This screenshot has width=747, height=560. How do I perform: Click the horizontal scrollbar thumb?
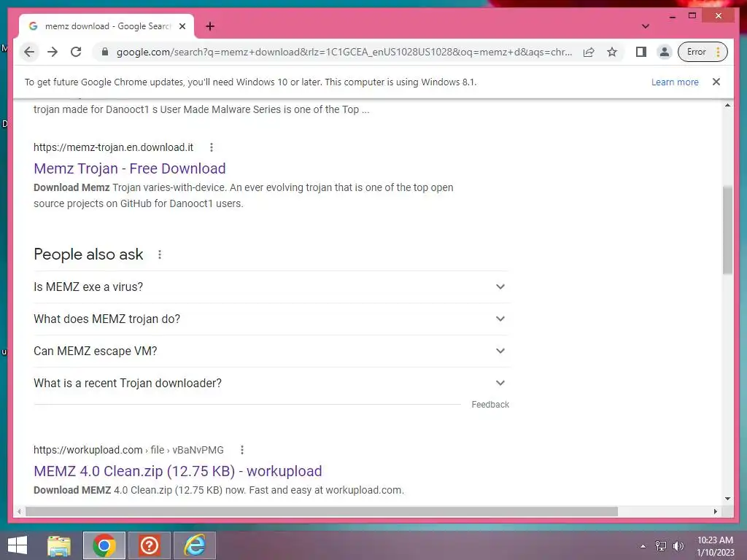[x=322, y=511]
